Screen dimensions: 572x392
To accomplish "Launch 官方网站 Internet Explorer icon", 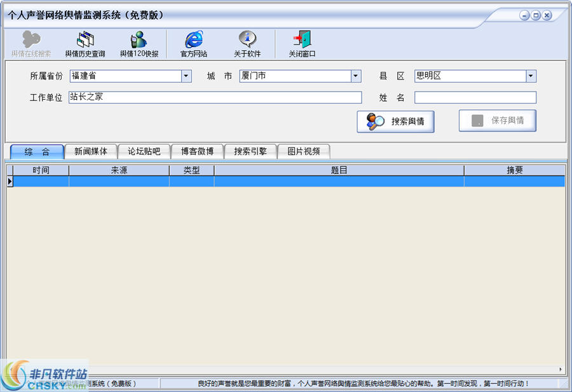I will point(194,44).
